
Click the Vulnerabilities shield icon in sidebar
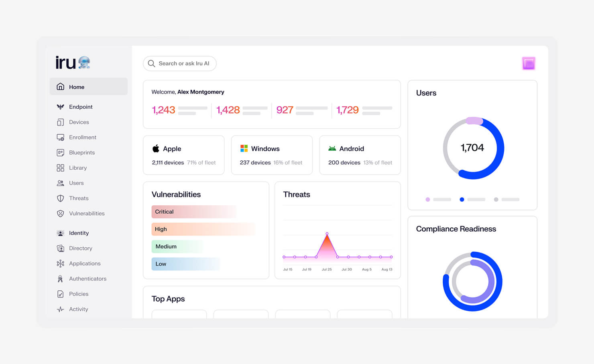60,213
